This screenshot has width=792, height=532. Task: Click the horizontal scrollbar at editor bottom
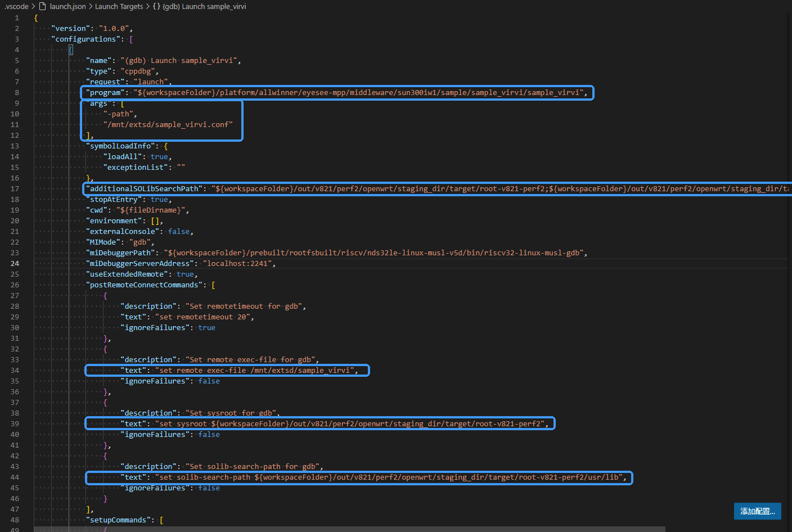point(349,529)
